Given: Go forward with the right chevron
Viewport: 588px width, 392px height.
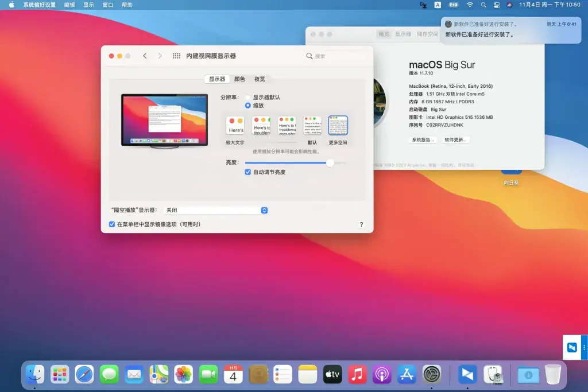Looking at the screenshot, I should pos(160,56).
